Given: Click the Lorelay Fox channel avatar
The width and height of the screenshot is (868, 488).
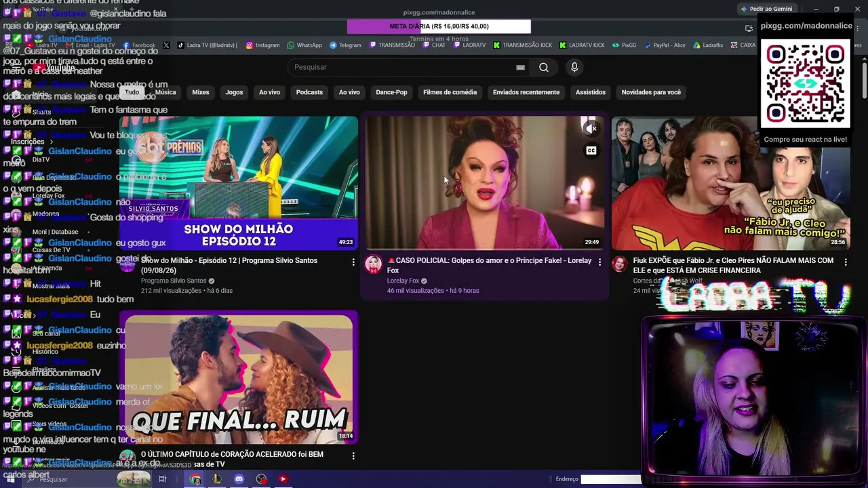Looking at the screenshot, I should (374, 264).
